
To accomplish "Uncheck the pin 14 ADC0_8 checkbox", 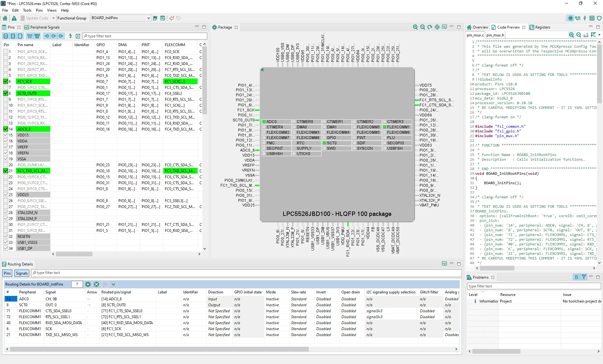I will 6,129.
